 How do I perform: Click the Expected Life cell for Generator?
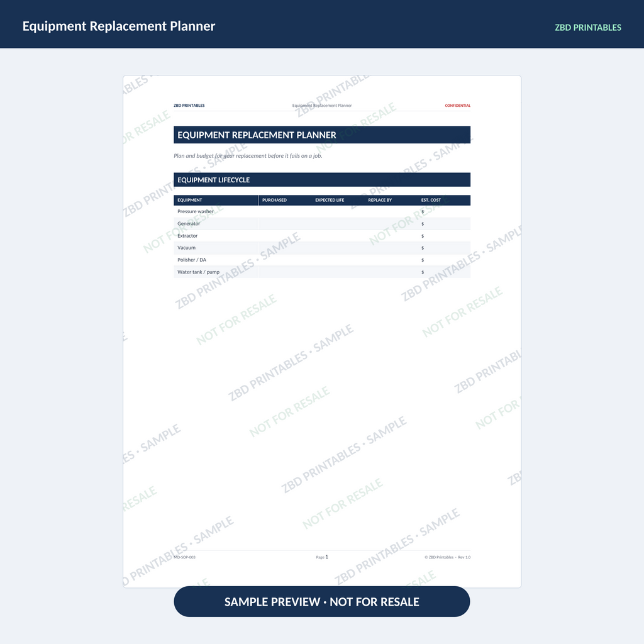point(338,223)
